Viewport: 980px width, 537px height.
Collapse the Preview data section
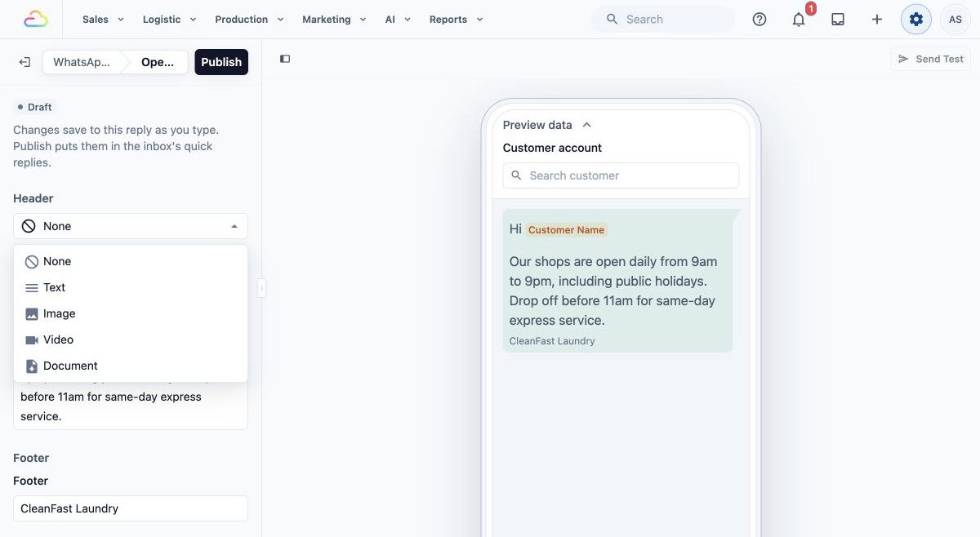tap(547, 125)
